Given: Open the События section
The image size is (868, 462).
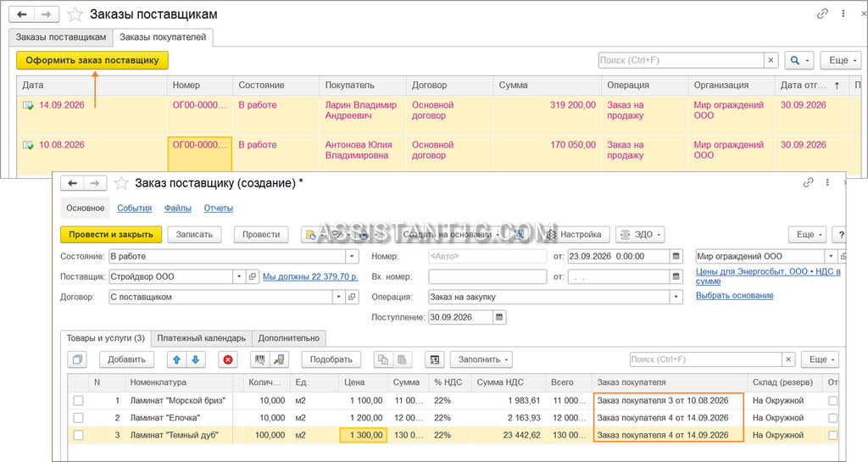Looking at the screenshot, I should (134, 208).
